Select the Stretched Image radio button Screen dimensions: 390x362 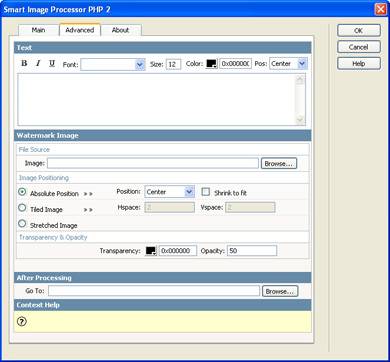[x=22, y=224]
